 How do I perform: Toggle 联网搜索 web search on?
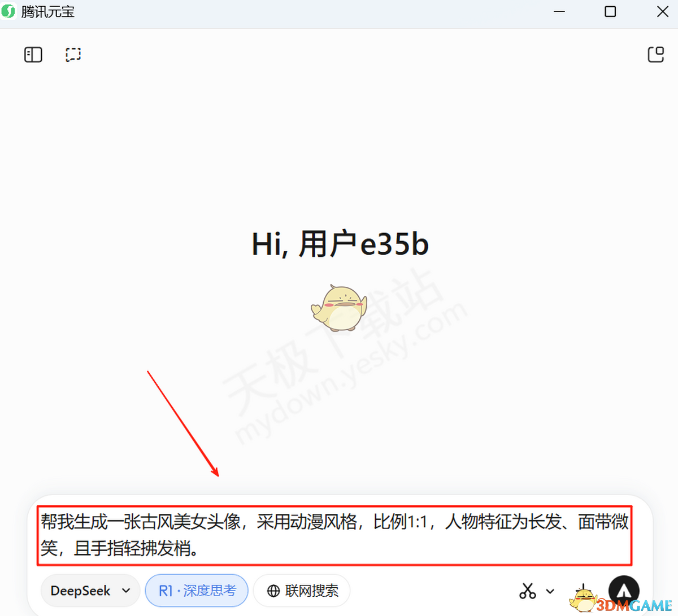301,591
